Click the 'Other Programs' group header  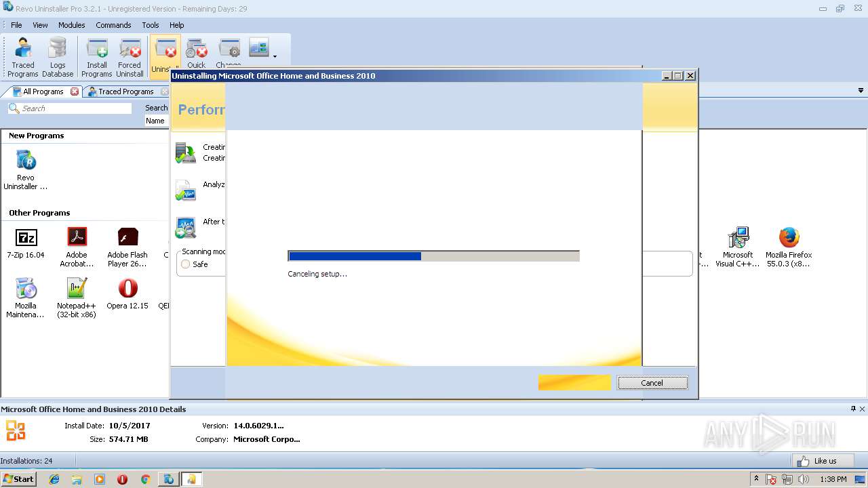pos(39,213)
